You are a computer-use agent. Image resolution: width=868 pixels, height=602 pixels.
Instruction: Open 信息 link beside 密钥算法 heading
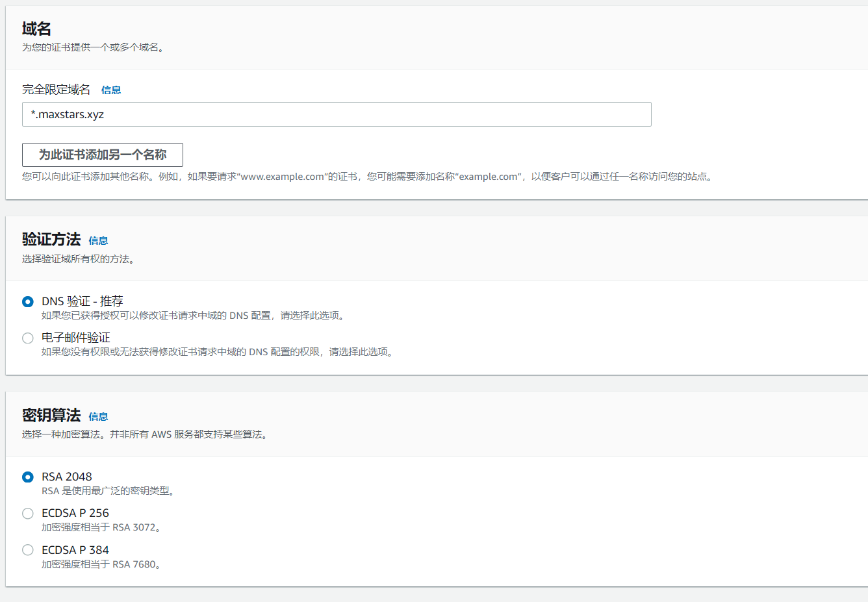pyautogui.click(x=98, y=417)
